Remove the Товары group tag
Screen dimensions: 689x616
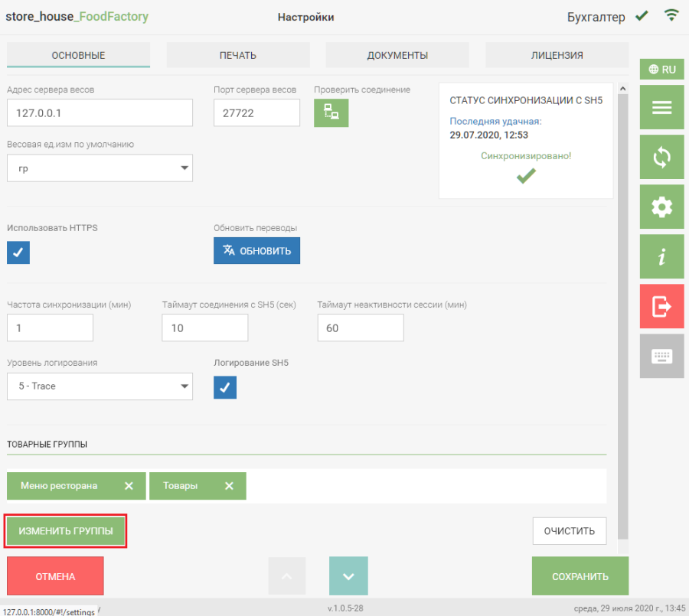coord(229,486)
